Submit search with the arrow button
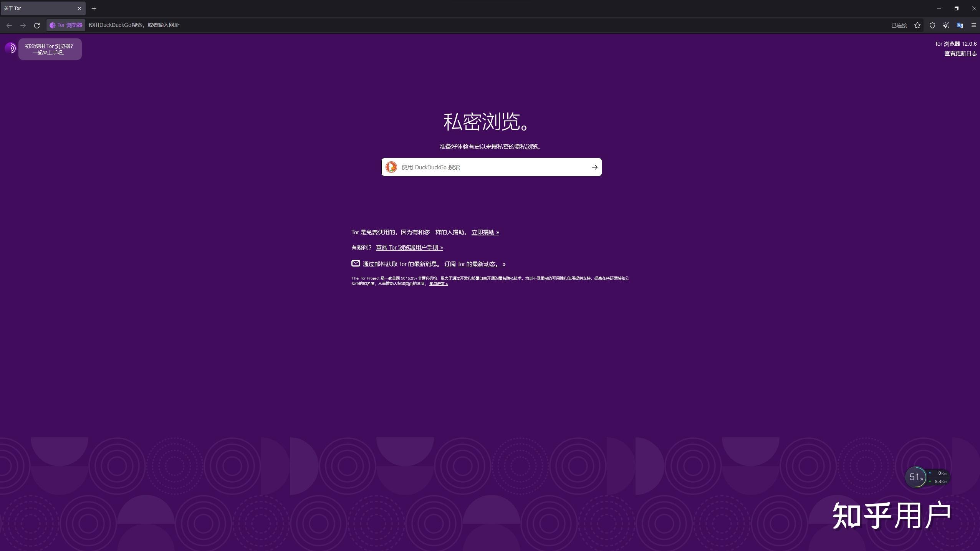Image resolution: width=980 pixels, height=551 pixels. click(594, 167)
